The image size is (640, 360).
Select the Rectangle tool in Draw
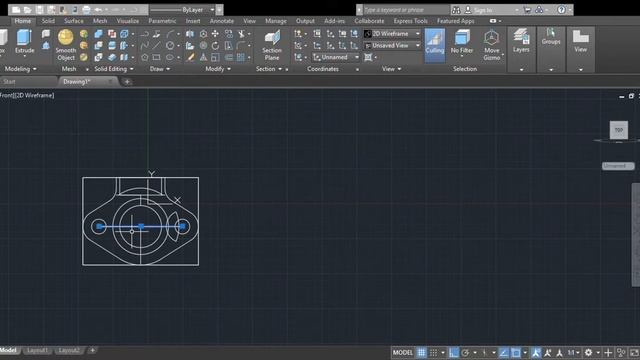coord(157,58)
